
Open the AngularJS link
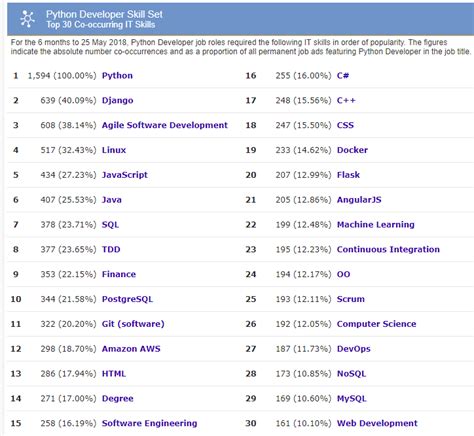coord(359,200)
